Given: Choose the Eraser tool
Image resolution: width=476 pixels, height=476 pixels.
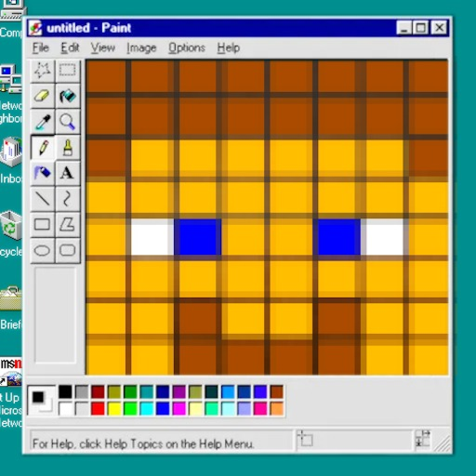Looking at the screenshot, I should (x=43, y=96).
